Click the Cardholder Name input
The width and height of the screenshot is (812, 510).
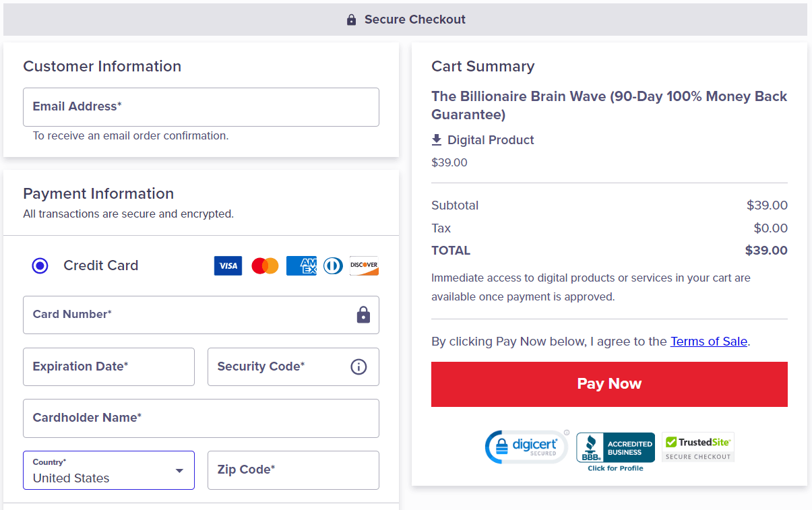click(x=201, y=418)
